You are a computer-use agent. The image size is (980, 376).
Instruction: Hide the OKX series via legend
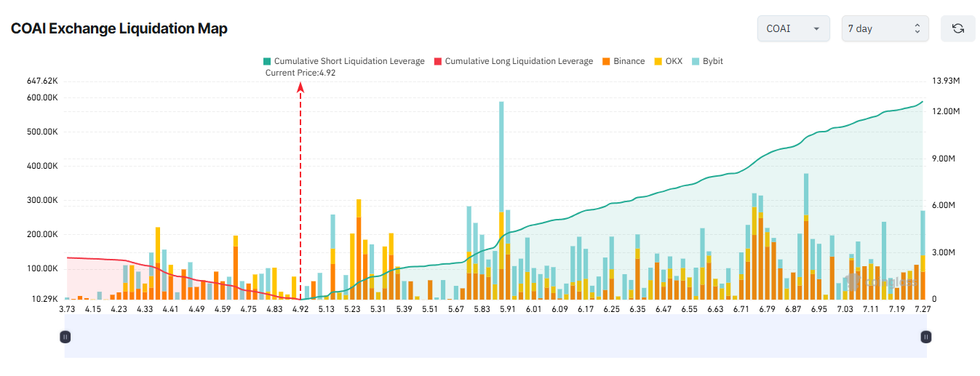[674, 61]
